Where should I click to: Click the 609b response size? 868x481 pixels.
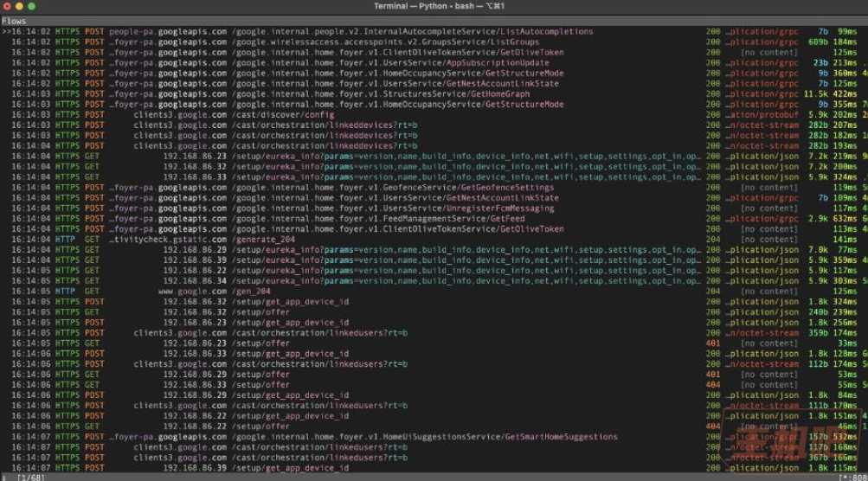tap(818, 42)
